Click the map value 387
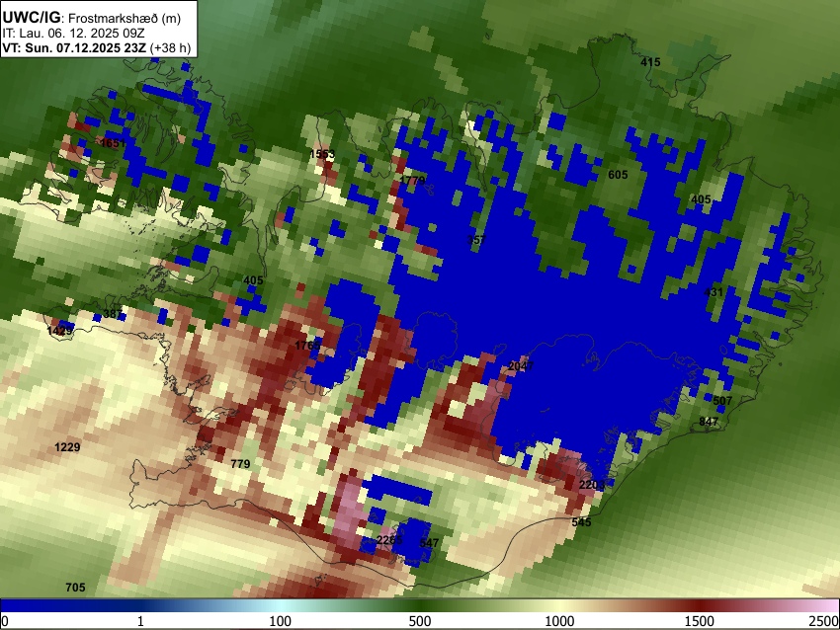Screen dimensions: 840x630 click(113, 314)
